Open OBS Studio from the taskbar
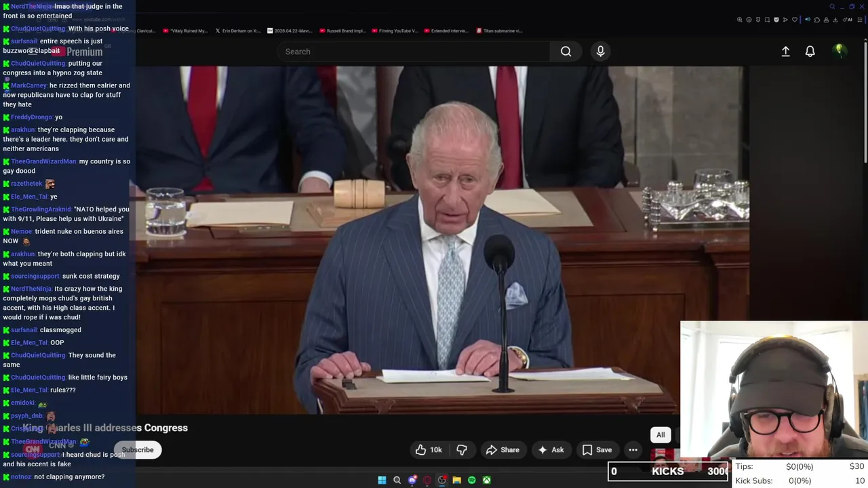 click(x=442, y=480)
